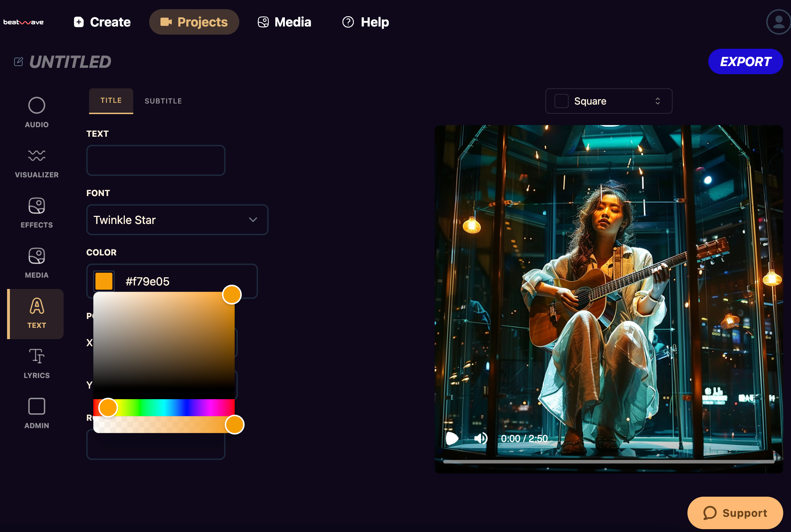Open the Admin panel
Screen dimensions: 791x532
[36, 413]
